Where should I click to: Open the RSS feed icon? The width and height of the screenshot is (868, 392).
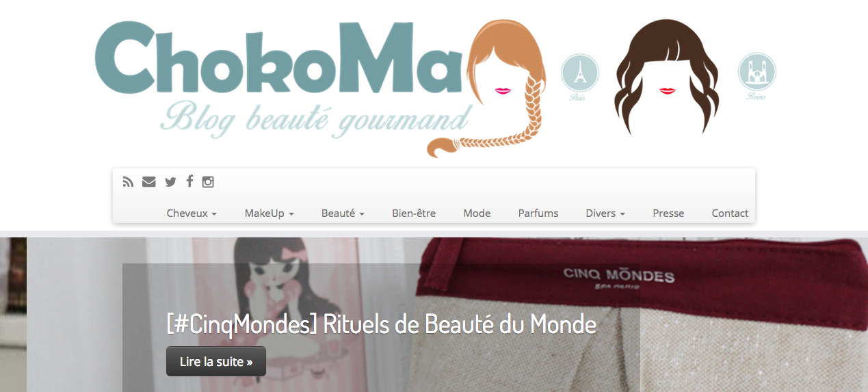tap(128, 182)
